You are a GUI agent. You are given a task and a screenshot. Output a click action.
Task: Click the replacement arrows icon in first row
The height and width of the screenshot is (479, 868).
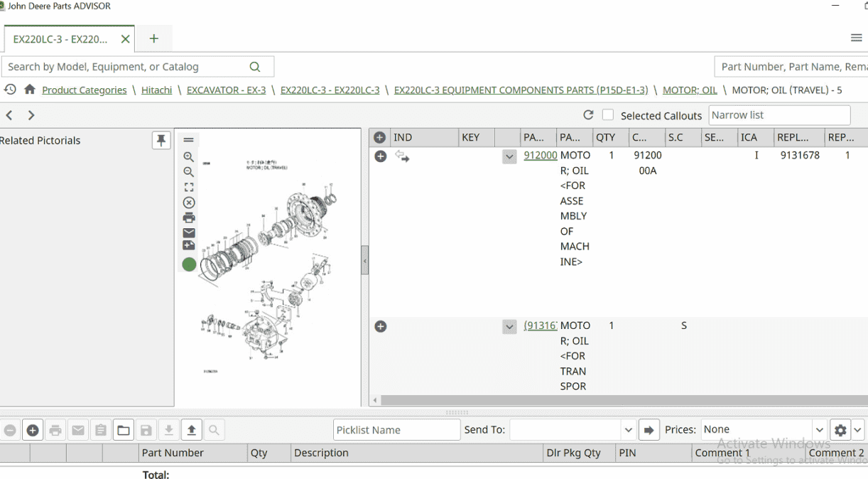click(402, 156)
